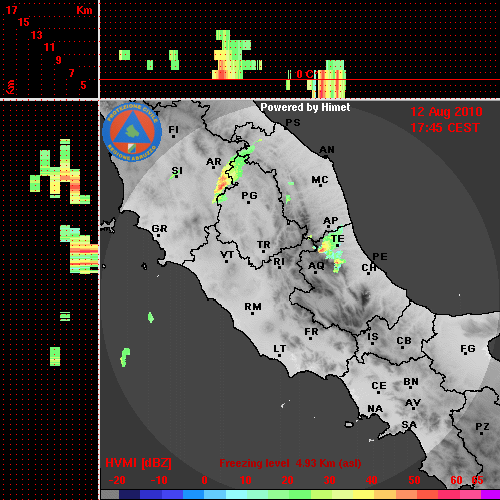
Task: Click the AR city marker
Action: (x=213, y=168)
